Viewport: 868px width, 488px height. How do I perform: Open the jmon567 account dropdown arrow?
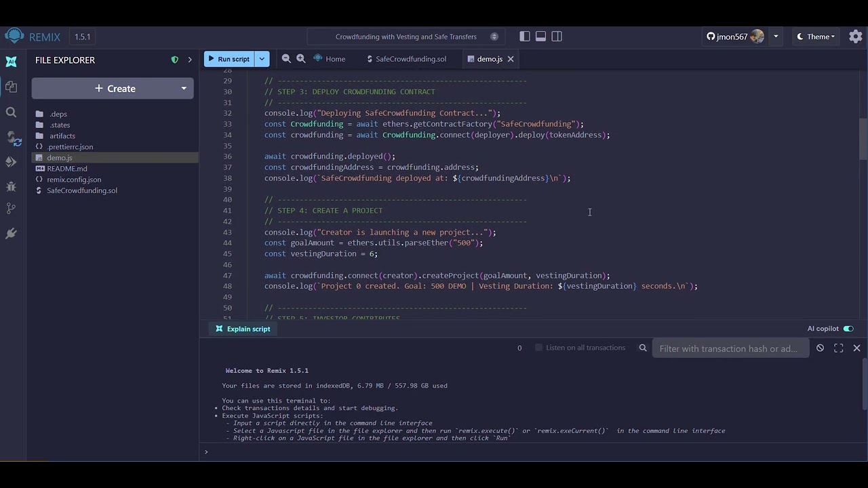click(x=776, y=37)
